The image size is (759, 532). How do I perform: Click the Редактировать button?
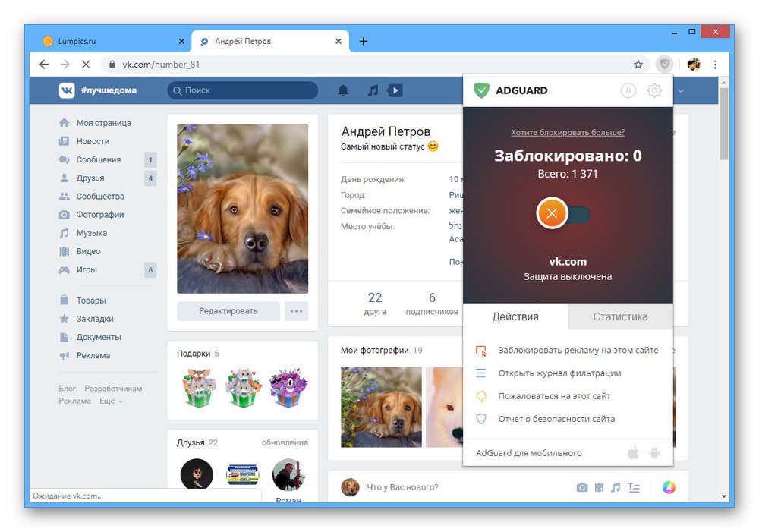(x=228, y=311)
